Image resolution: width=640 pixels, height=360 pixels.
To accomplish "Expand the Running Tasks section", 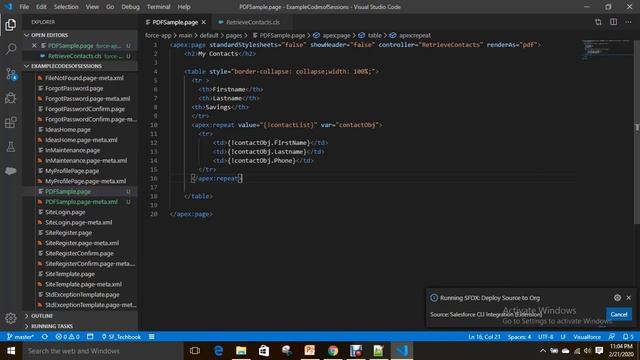I will tap(52, 326).
